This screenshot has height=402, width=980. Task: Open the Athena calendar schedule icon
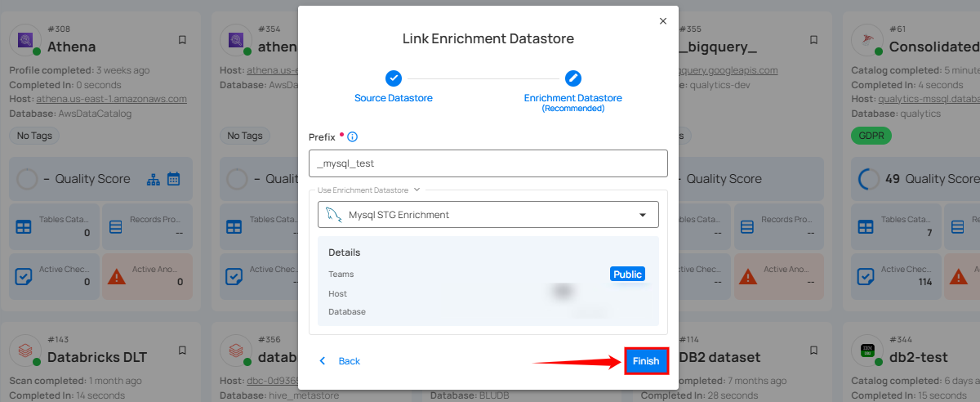pos(173,179)
